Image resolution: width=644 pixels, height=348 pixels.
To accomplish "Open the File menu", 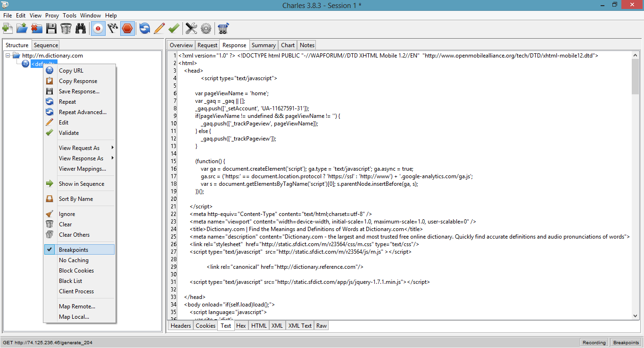I will click(x=8, y=16).
